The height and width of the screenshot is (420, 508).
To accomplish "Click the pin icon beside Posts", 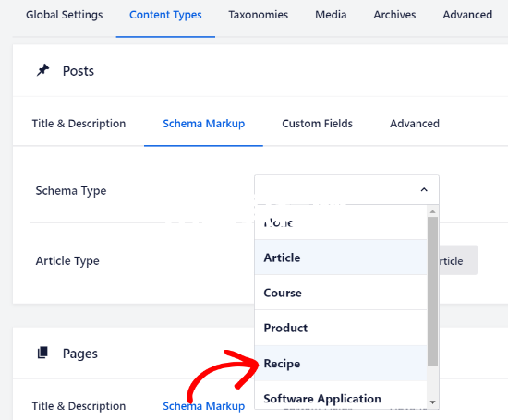I will (42, 70).
